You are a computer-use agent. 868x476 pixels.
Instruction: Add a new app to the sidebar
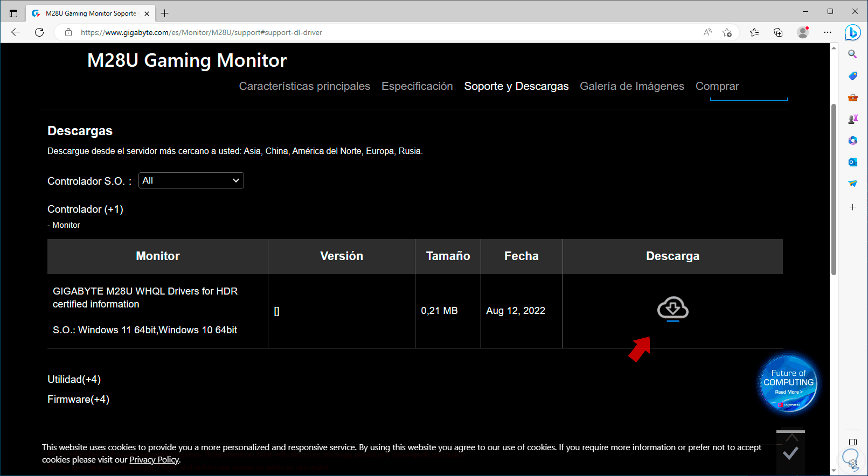(x=852, y=207)
